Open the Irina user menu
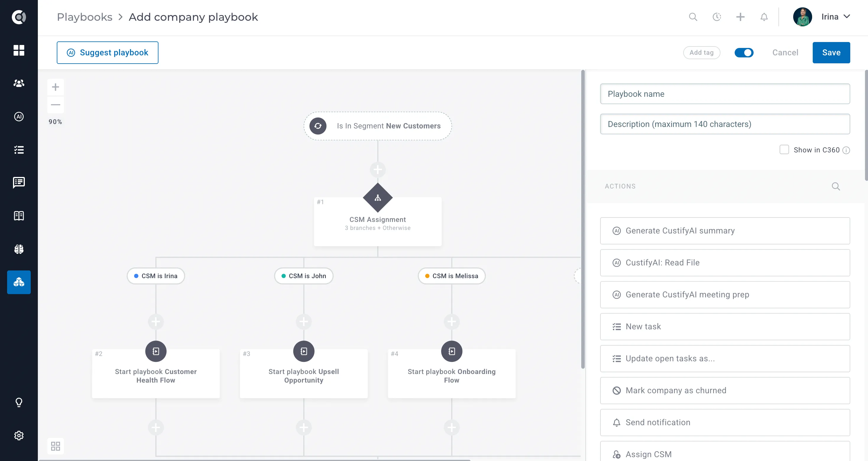 (x=822, y=17)
